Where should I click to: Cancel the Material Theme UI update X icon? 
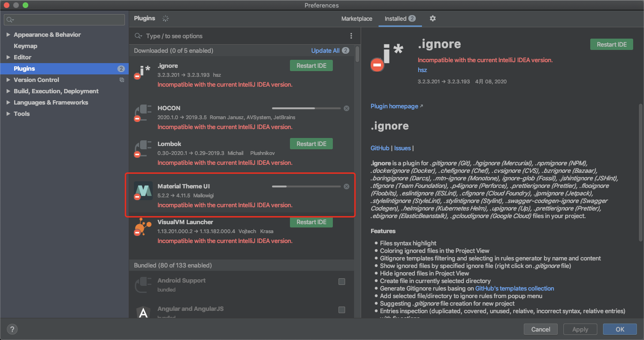pos(347,186)
